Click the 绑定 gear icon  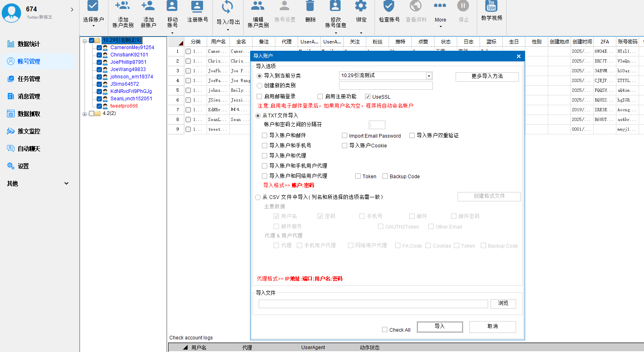click(361, 6)
